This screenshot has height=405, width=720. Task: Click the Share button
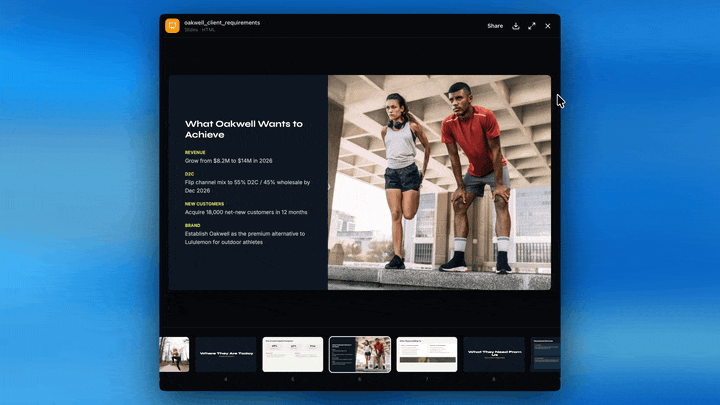(x=495, y=26)
